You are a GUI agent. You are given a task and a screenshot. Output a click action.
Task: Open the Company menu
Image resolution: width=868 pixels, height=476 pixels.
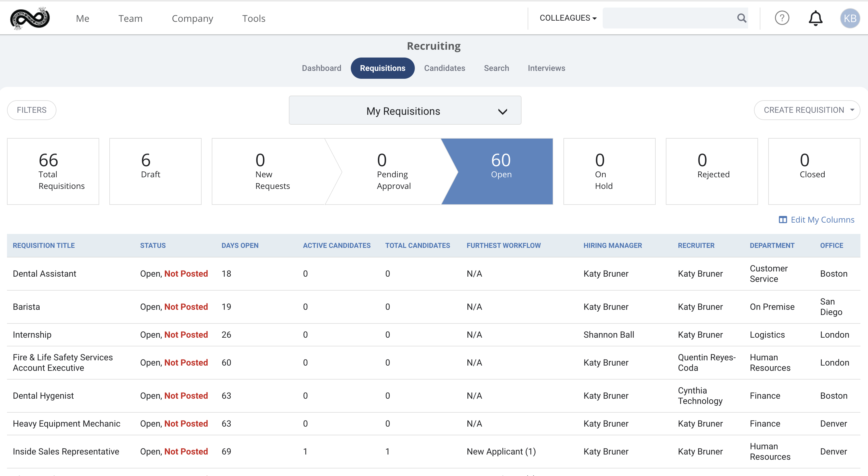coord(192,18)
